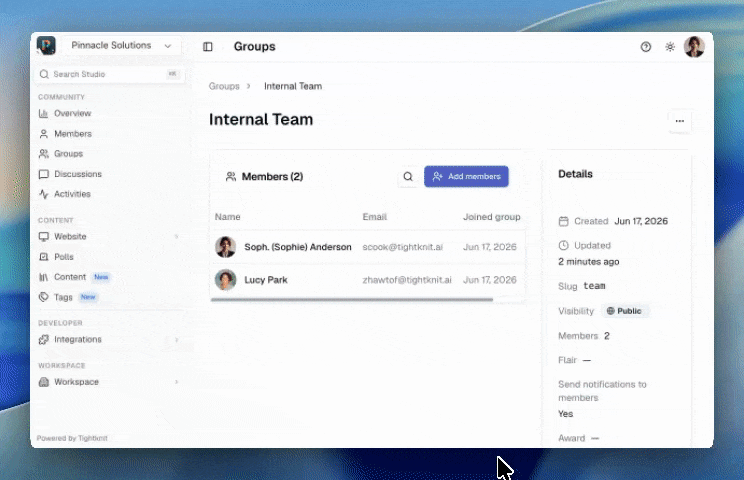Viewport: 744px width, 480px height.
Task: Click the Pinnacle Solutions workspace logo
Action: 46,46
